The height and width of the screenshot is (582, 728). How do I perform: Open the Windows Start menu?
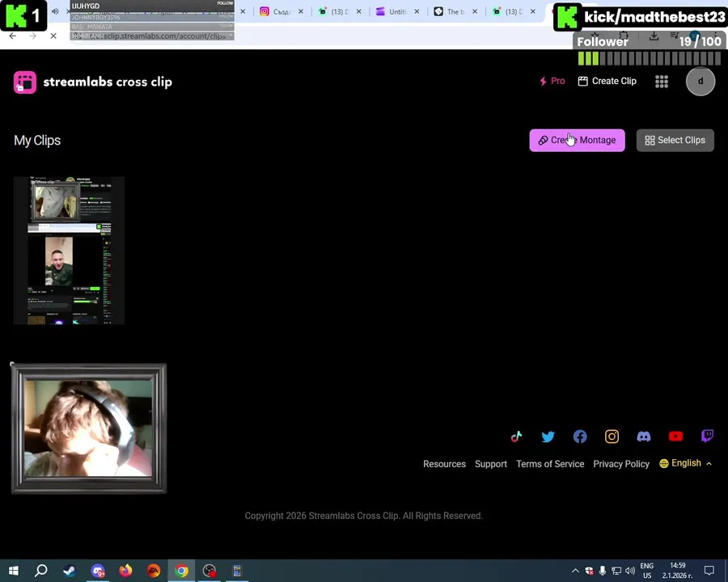coord(14,571)
